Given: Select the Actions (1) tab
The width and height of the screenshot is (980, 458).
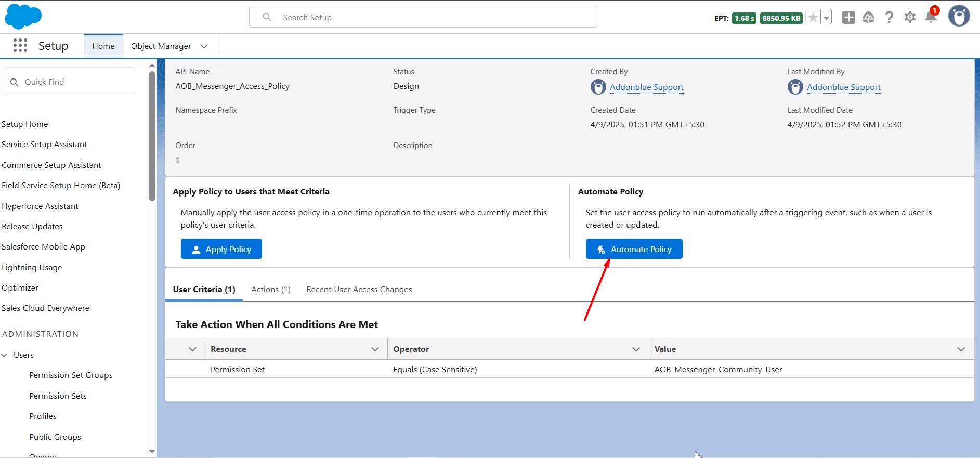Looking at the screenshot, I should coord(271,290).
